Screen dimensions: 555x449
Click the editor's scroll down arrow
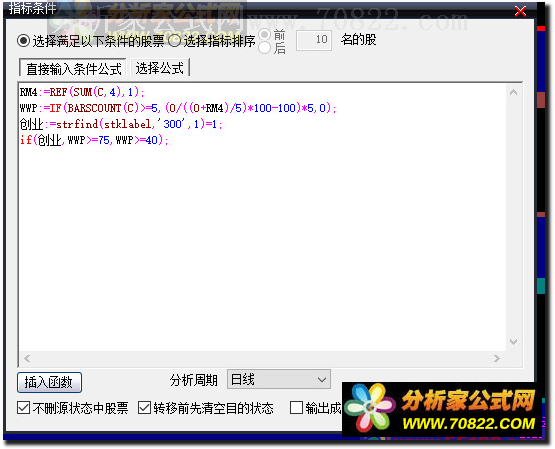click(x=513, y=342)
